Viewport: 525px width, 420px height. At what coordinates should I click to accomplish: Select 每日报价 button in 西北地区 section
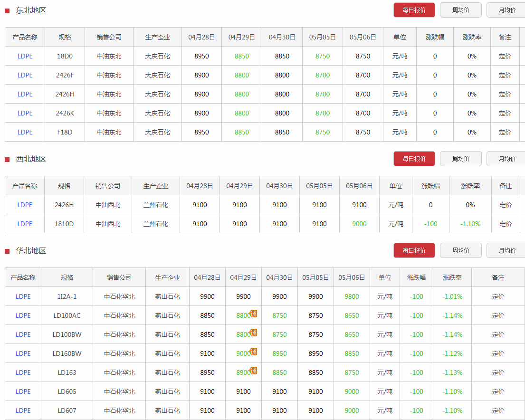click(414, 159)
